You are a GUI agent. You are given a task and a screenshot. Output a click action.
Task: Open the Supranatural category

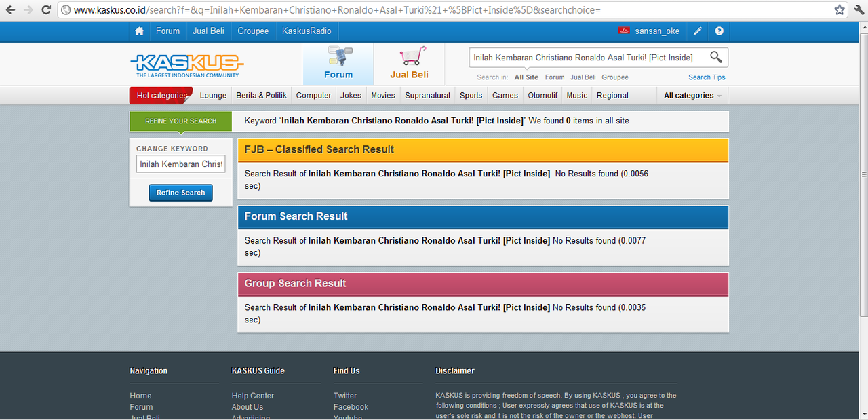click(427, 96)
